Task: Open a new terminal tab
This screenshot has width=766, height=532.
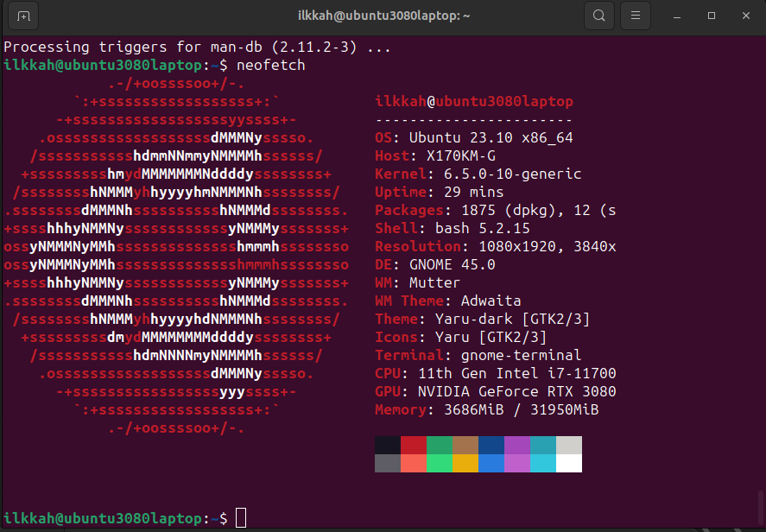Action: tap(23, 16)
